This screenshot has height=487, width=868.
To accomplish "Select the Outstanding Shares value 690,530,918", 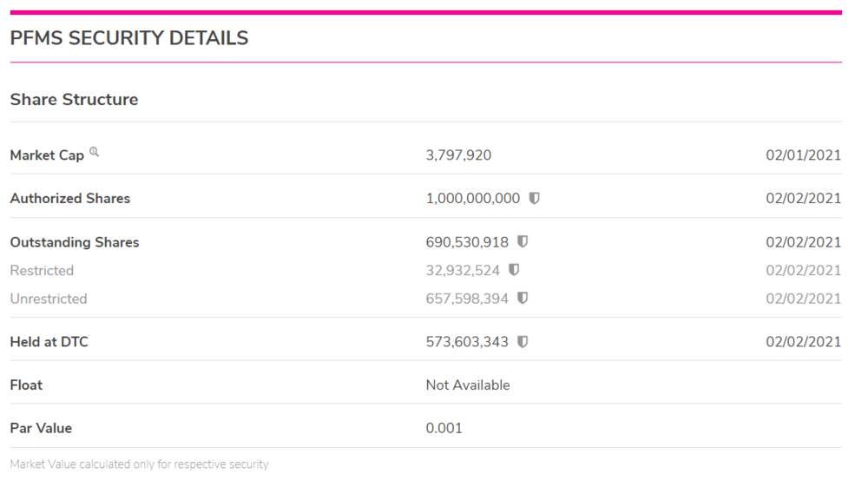I will 467,242.
